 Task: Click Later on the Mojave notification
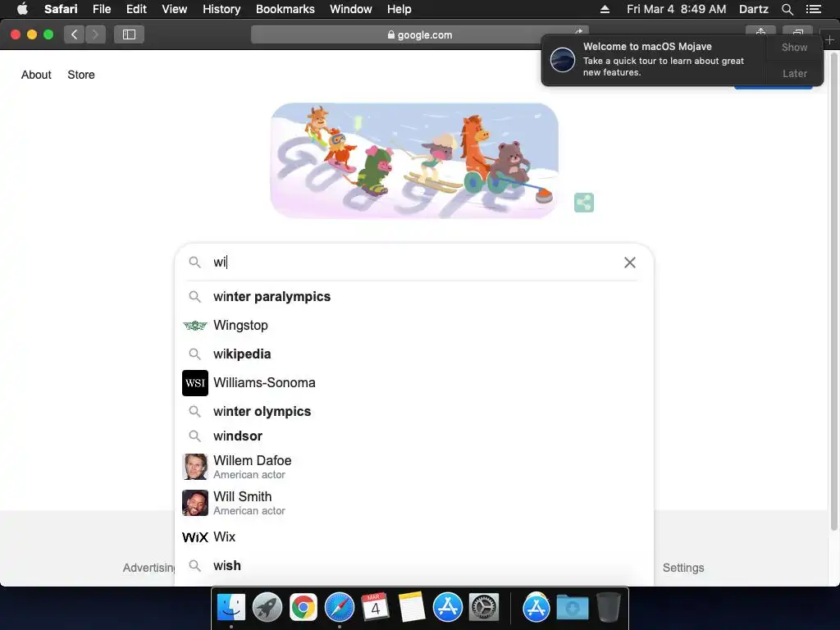click(794, 73)
